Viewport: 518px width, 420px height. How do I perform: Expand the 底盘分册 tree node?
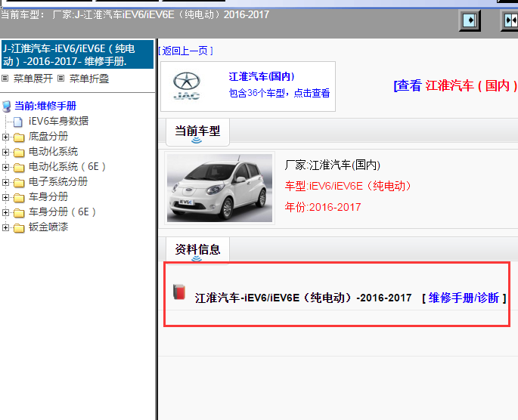pos(5,137)
